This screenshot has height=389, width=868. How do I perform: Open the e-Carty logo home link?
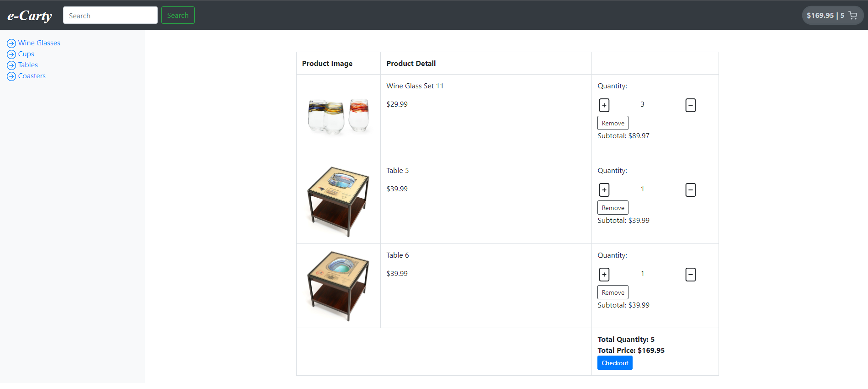(x=30, y=16)
